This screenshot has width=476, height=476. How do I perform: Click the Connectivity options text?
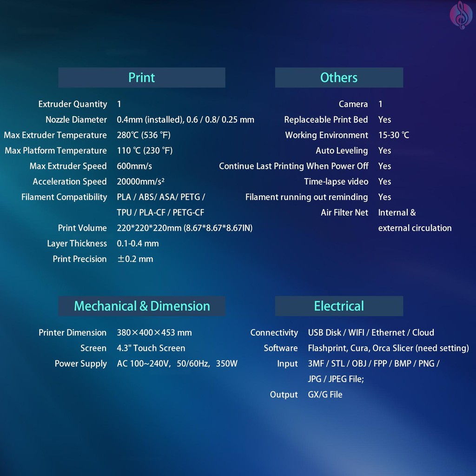click(x=371, y=333)
